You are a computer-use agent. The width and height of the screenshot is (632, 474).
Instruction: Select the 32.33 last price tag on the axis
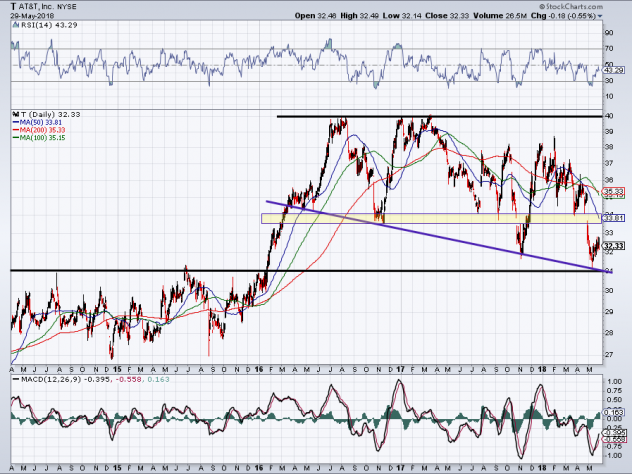click(x=614, y=245)
